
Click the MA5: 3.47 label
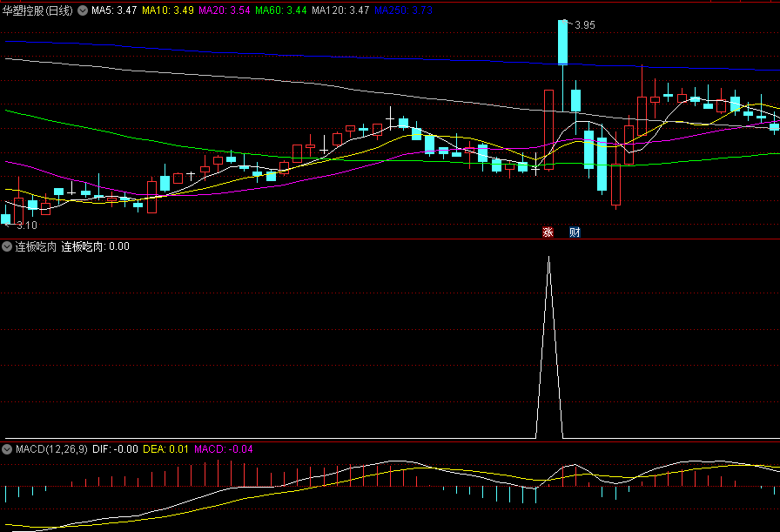coord(114,10)
